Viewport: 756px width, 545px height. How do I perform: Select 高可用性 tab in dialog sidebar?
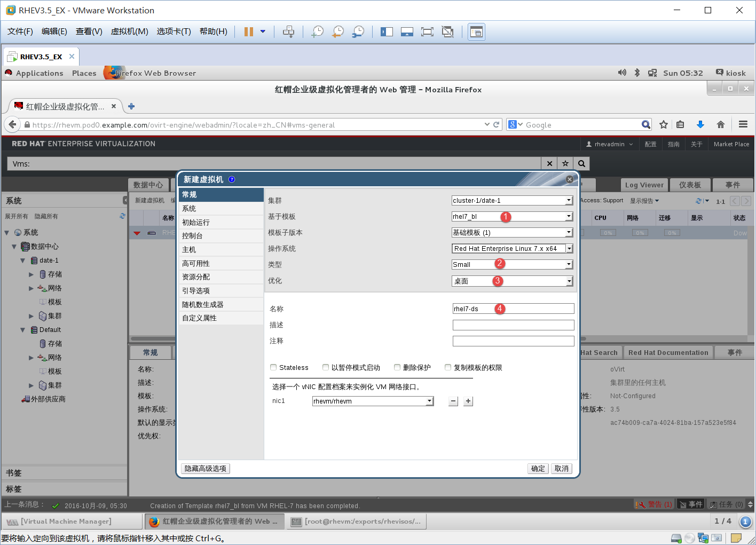[x=221, y=263]
